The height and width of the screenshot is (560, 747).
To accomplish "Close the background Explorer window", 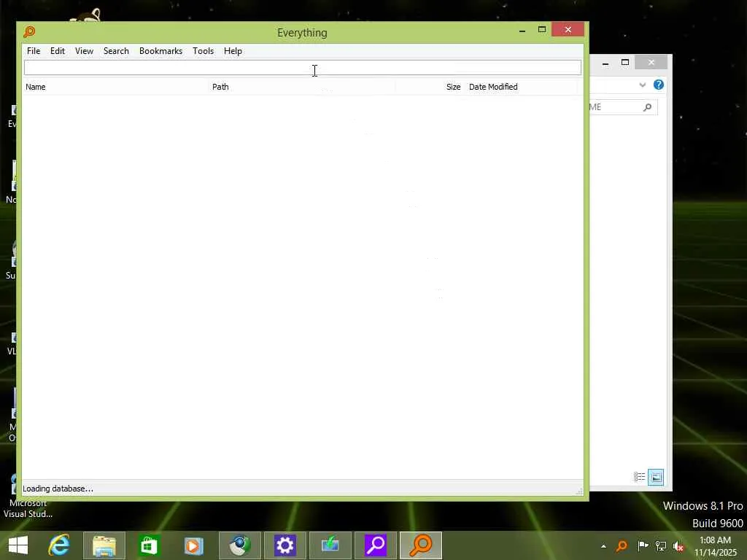I will click(x=651, y=63).
